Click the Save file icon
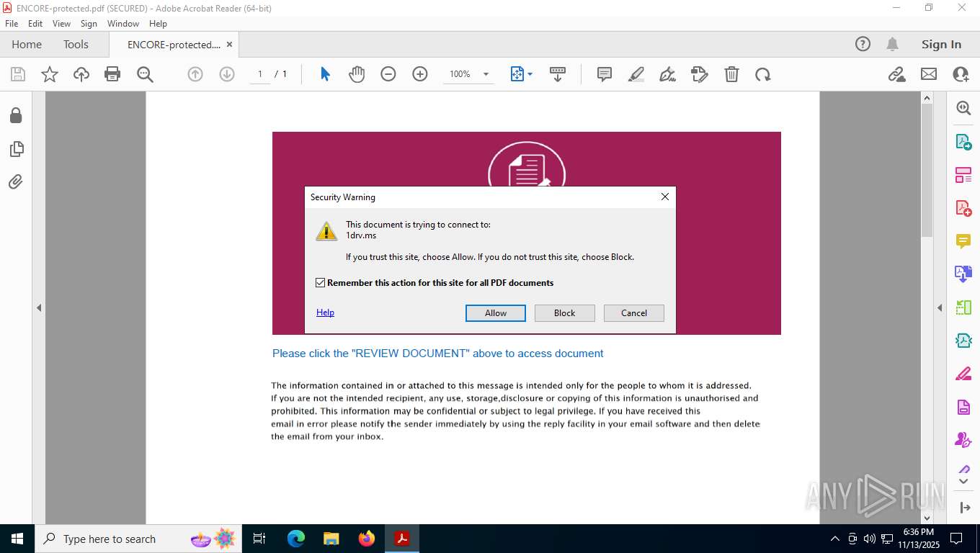 tap(18, 74)
